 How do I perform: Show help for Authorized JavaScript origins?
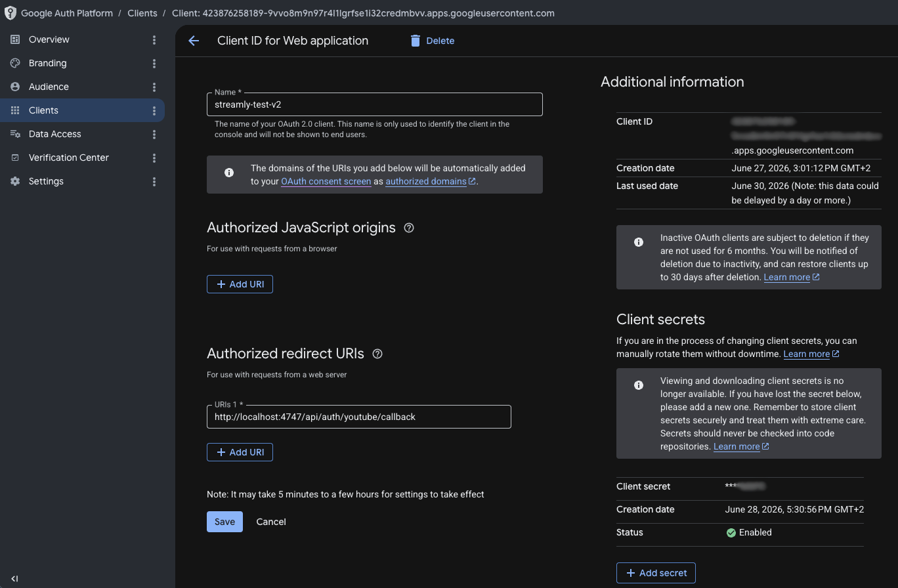tap(409, 228)
